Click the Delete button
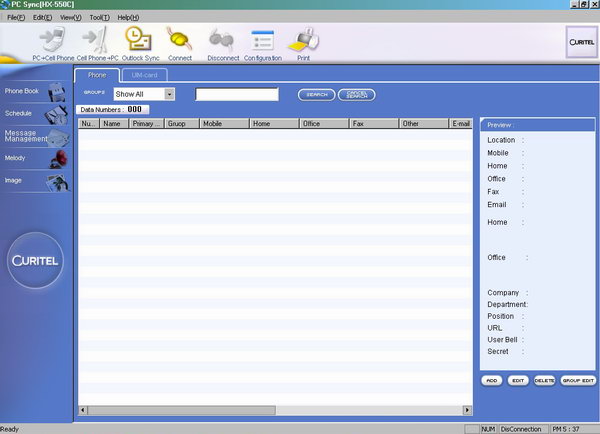The image size is (600, 434). pyautogui.click(x=545, y=380)
